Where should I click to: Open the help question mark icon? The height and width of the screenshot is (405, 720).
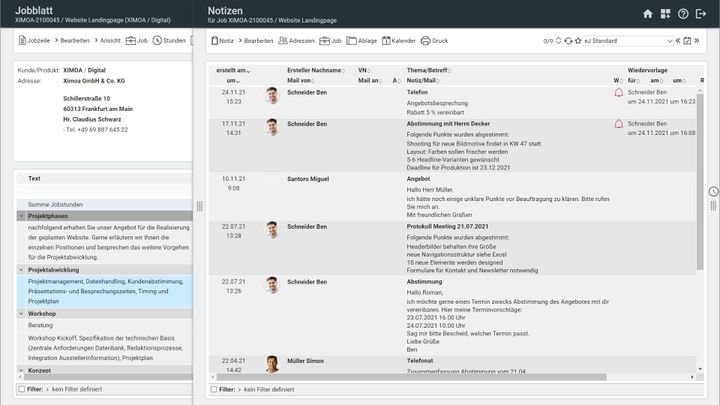coord(683,14)
